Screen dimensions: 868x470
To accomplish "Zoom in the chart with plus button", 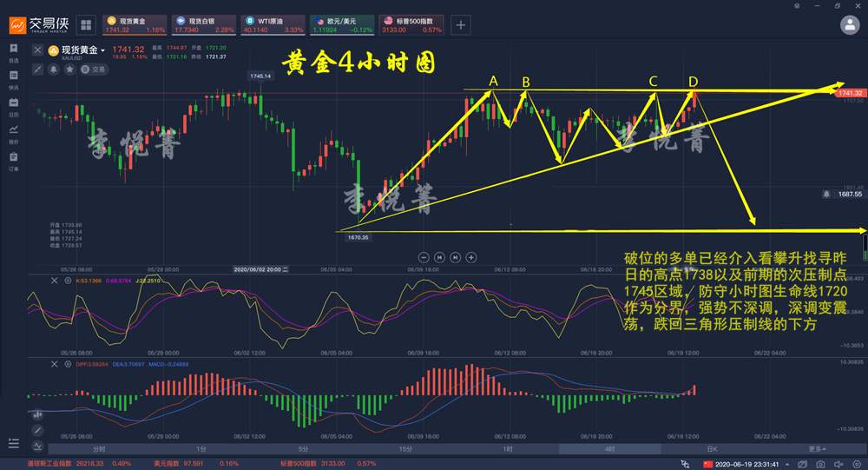I will point(471,257).
